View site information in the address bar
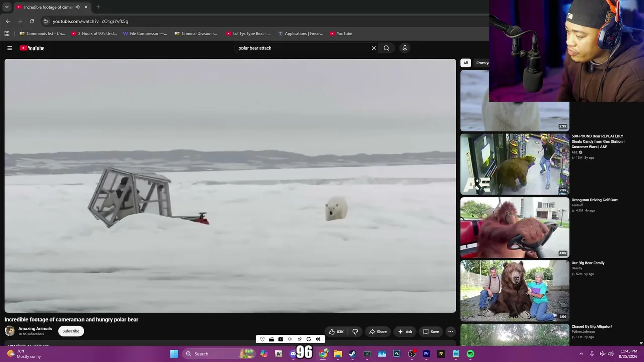Viewport: 644px width, 362px height. pos(46,21)
